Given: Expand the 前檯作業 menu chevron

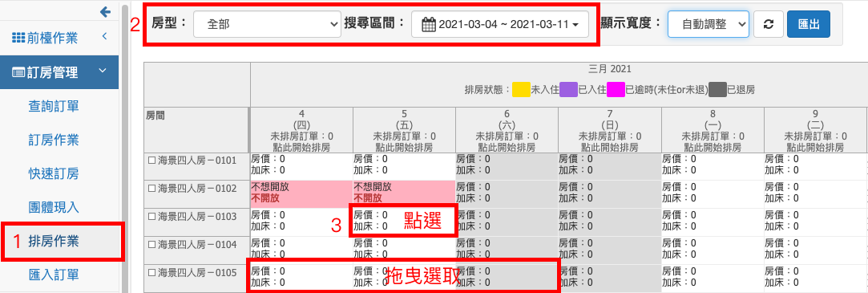Looking at the screenshot, I should point(104,37).
